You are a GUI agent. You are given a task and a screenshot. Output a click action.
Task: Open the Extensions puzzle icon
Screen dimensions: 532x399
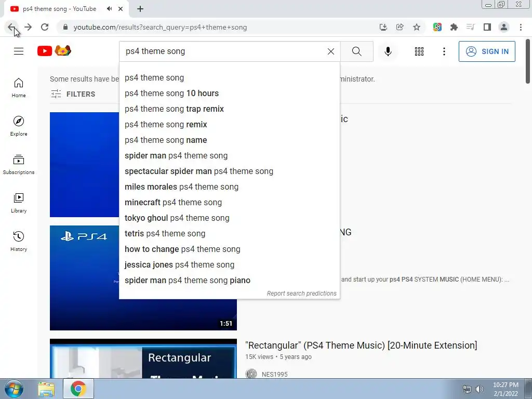pyautogui.click(x=454, y=27)
